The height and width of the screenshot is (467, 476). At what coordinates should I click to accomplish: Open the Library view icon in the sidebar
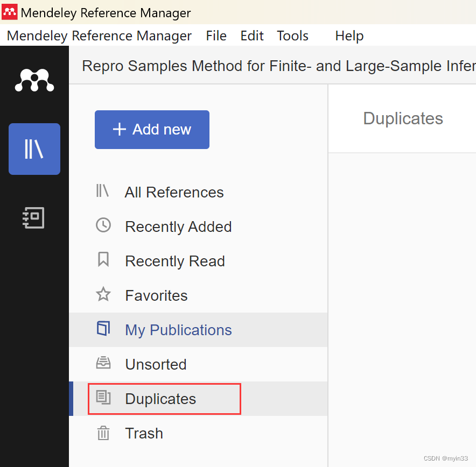pyautogui.click(x=34, y=149)
